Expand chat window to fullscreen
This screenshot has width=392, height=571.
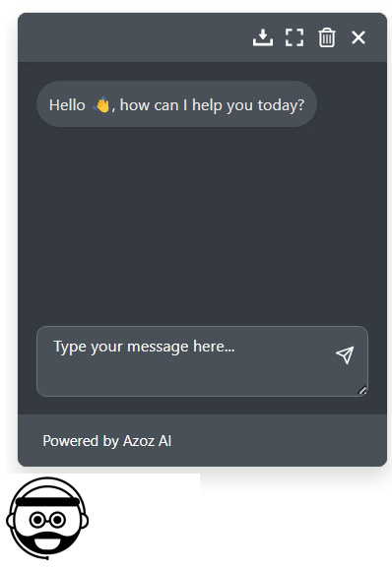pos(294,37)
